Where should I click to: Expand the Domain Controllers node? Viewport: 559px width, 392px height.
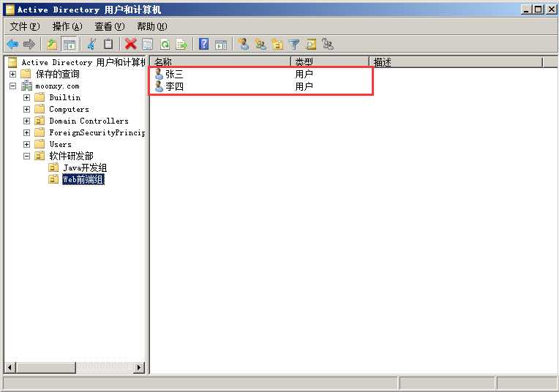tap(27, 121)
